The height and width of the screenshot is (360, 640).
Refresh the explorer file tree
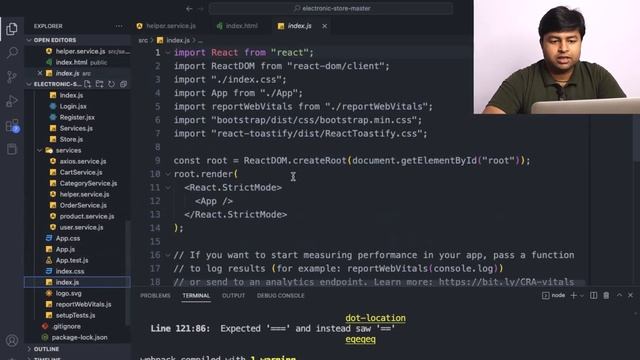point(111,84)
